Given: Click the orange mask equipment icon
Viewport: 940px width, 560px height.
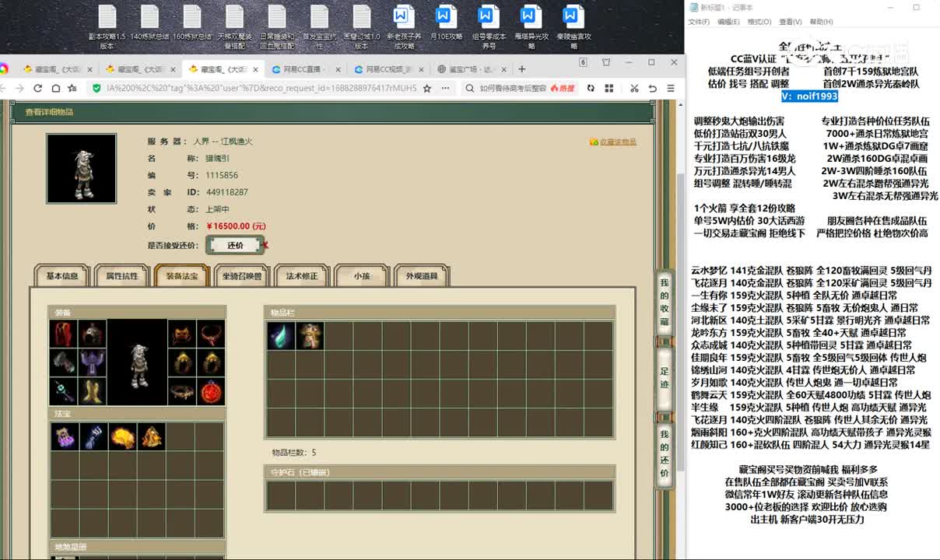Looking at the screenshot, I should click(182, 334).
